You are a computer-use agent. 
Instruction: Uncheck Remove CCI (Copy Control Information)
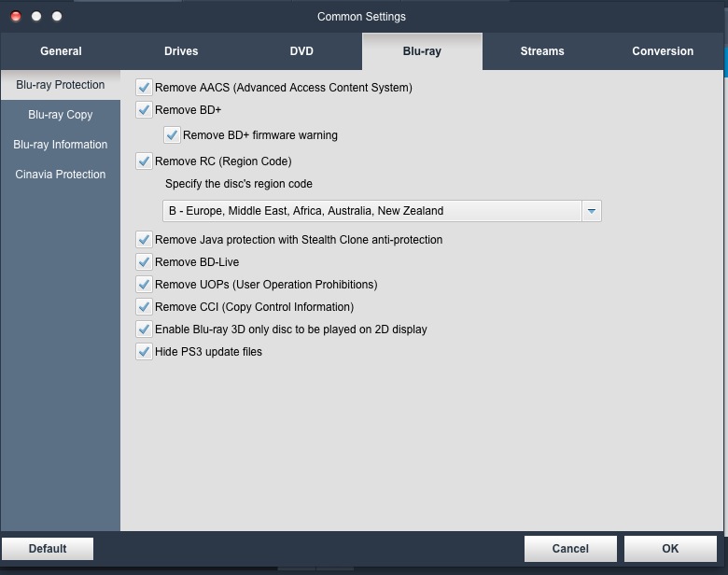pyautogui.click(x=144, y=307)
